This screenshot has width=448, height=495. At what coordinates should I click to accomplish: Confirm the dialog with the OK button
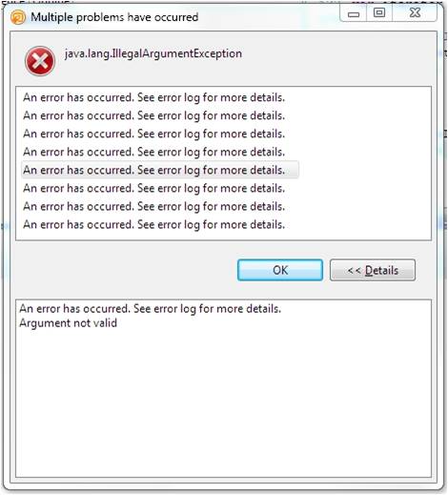click(x=280, y=270)
